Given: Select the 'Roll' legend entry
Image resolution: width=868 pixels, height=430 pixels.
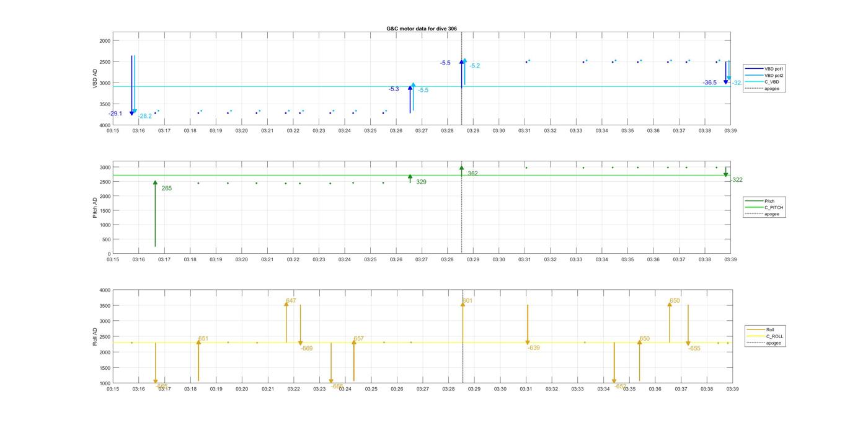Looking at the screenshot, I should (x=761, y=329).
